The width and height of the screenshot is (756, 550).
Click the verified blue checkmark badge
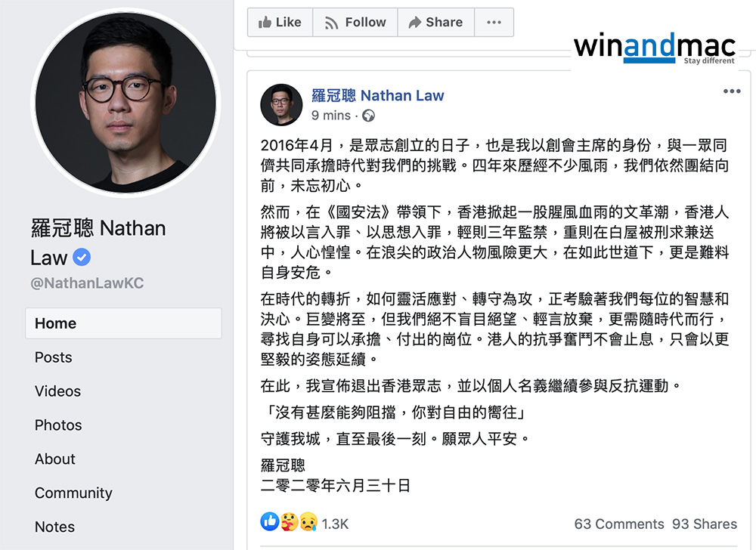tap(82, 258)
